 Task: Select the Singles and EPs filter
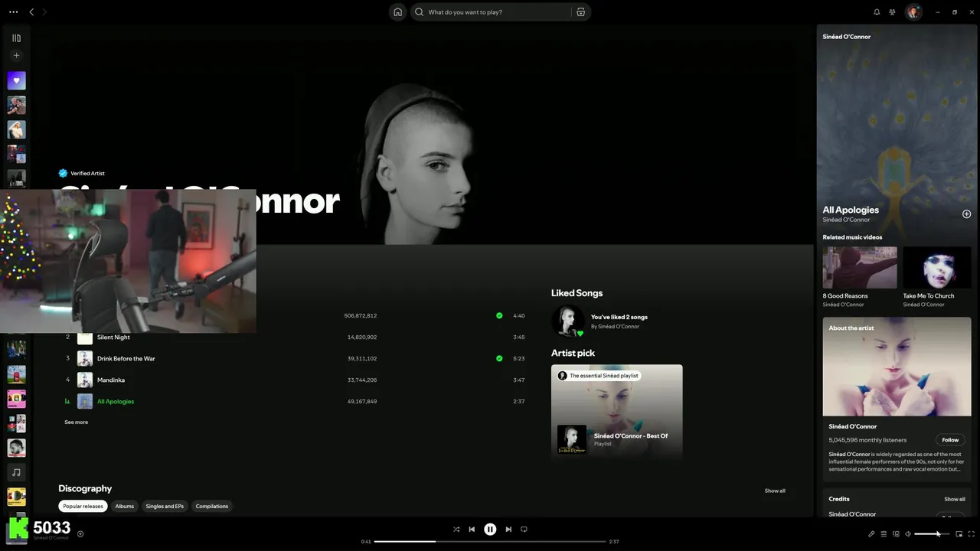tap(165, 506)
